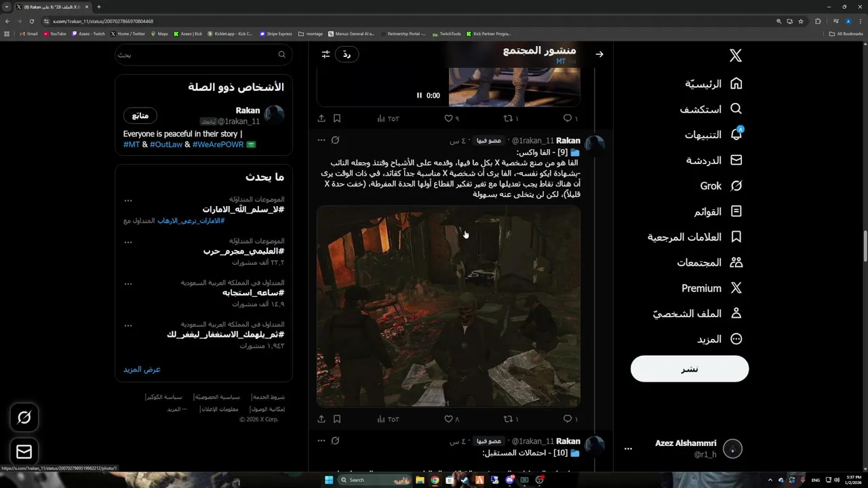
Task: Open استكشف (Explore) page
Action: click(711, 109)
